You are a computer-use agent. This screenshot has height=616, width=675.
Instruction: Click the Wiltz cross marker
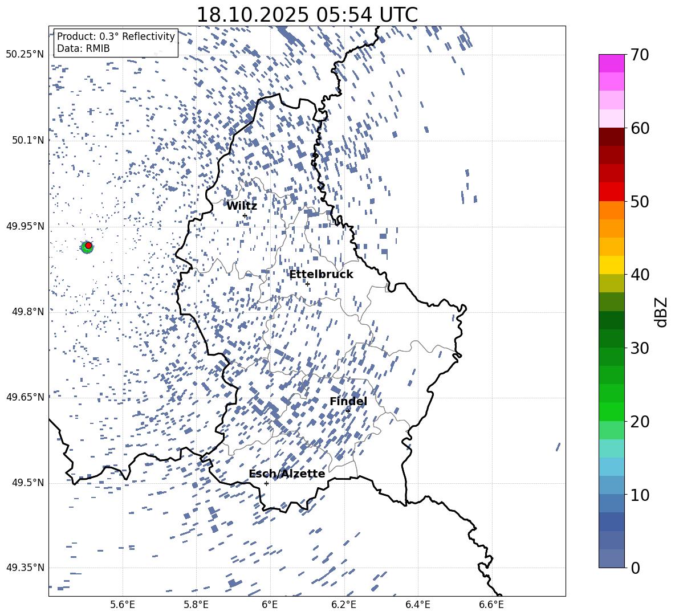tap(245, 216)
